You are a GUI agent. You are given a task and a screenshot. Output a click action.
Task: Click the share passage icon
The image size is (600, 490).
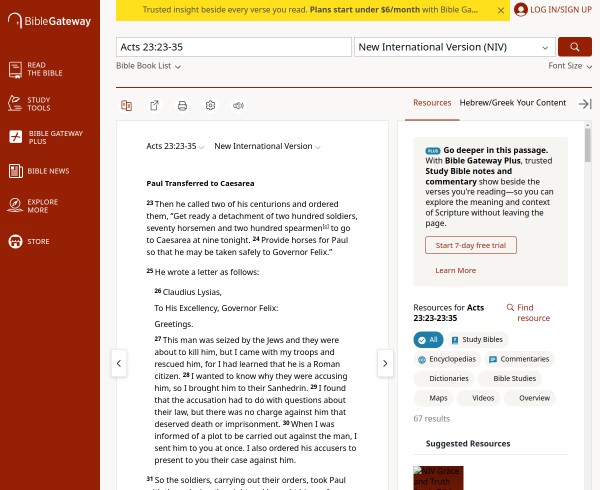click(x=154, y=106)
